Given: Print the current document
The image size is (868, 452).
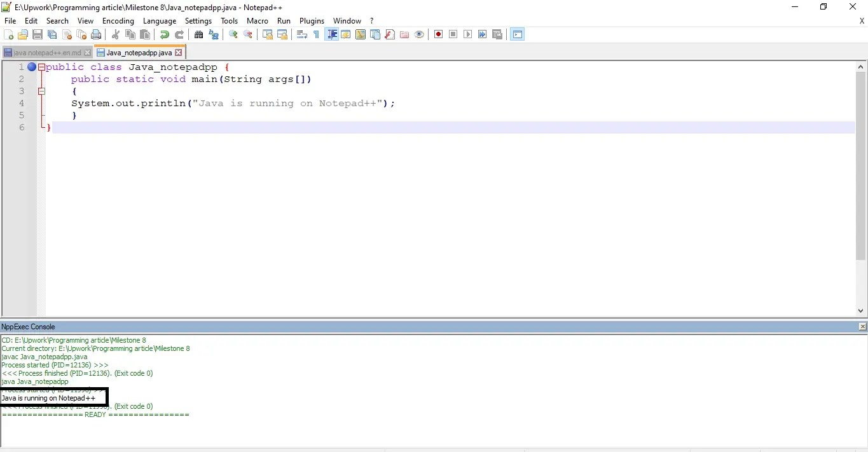Looking at the screenshot, I should (x=96, y=34).
